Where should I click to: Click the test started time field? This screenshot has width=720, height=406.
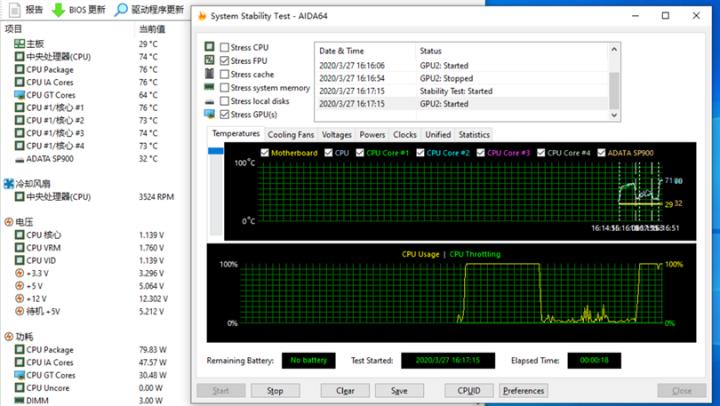click(448, 361)
